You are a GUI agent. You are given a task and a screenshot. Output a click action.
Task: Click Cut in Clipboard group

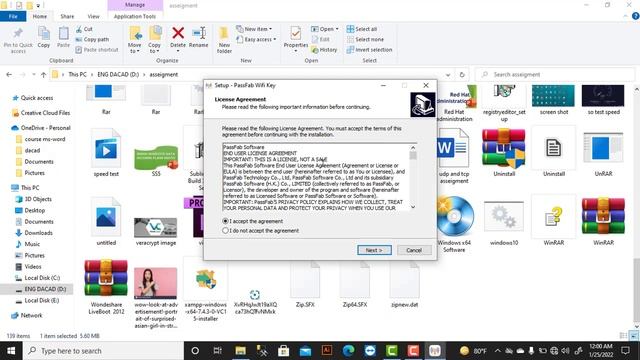click(84, 29)
